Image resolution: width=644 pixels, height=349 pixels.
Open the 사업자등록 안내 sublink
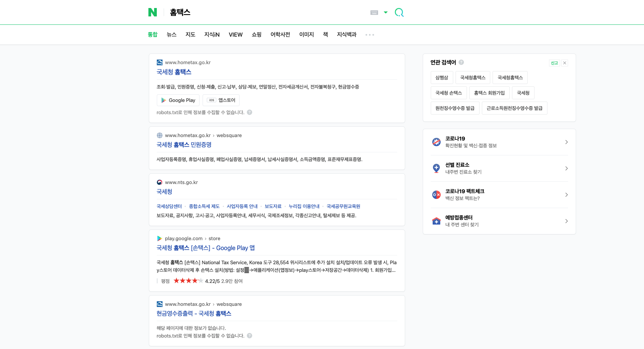tap(242, 206)
